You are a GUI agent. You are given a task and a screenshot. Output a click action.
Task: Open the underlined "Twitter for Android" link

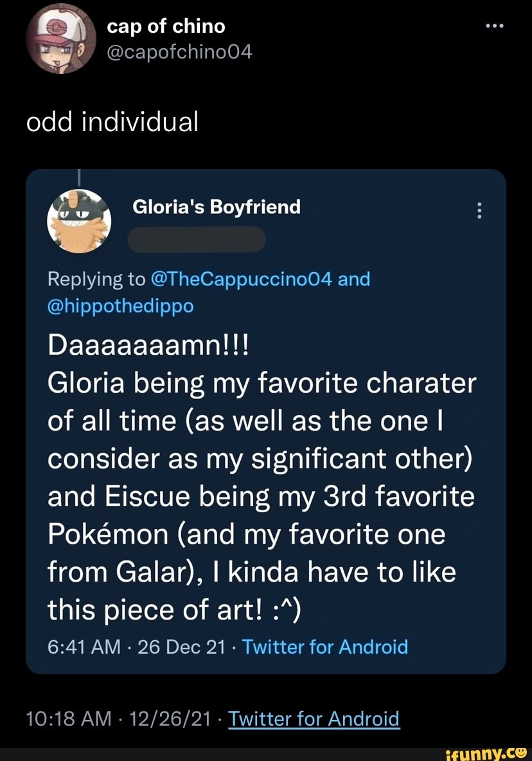[x=314, y=718]
